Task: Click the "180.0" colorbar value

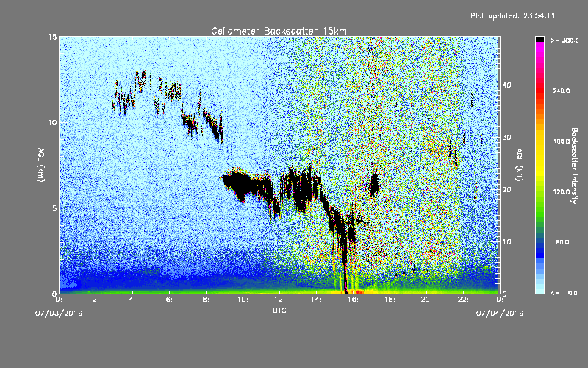Action: [x=562, y=141]
